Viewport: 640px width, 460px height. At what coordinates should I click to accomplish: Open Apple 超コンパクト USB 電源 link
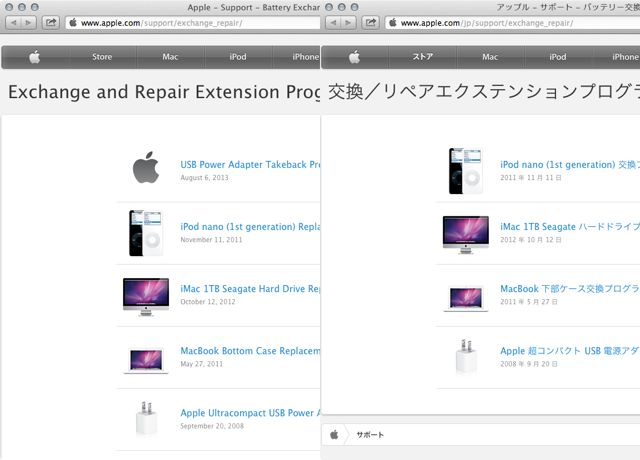click(570, 351)
